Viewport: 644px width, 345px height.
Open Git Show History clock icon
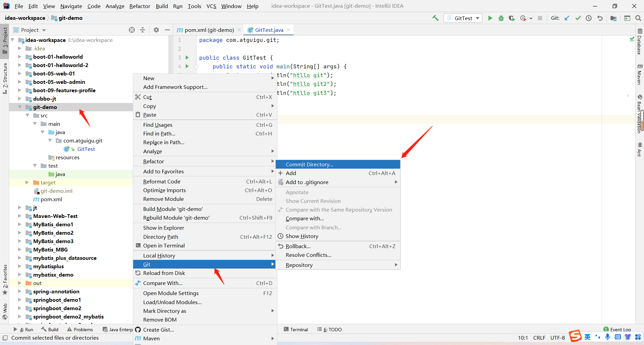coord(589,18)
